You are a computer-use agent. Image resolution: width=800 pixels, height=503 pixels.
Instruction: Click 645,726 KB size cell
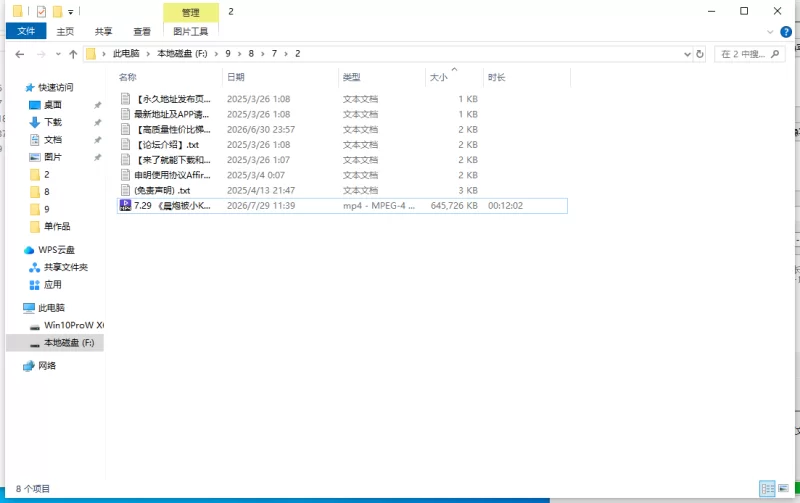(x=454, y=206)
